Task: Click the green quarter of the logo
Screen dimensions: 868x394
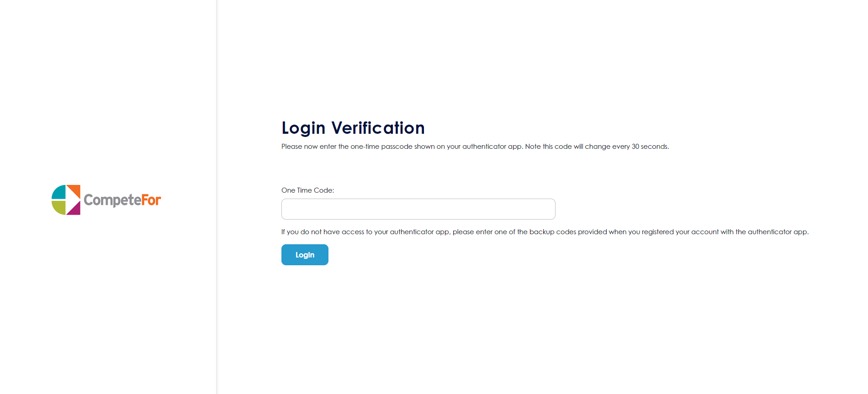Action: 58,208
